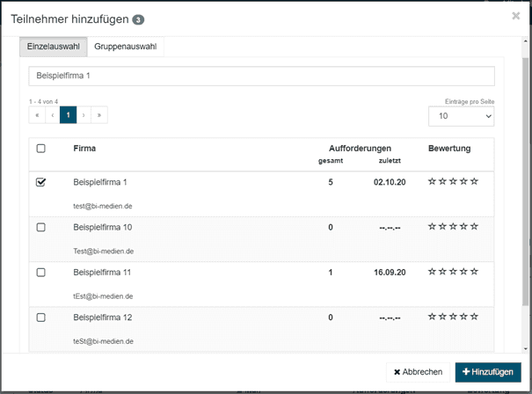The image size is (532, 394).
Task: Set Beispielfirma 11 rating to three stars
Action: coord(453,273)
